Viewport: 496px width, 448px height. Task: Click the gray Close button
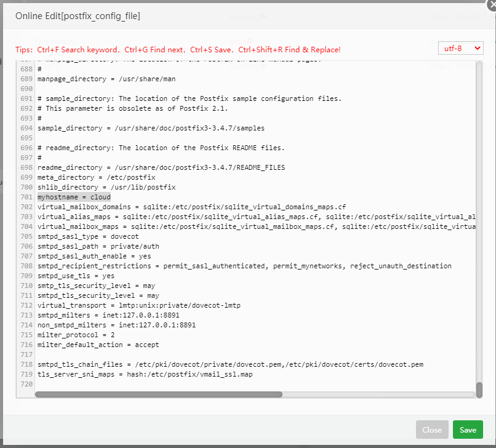point(432,430)
